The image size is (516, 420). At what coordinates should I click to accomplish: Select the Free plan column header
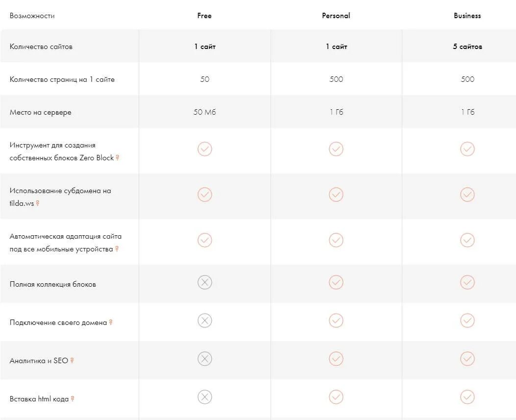(204, 16)
